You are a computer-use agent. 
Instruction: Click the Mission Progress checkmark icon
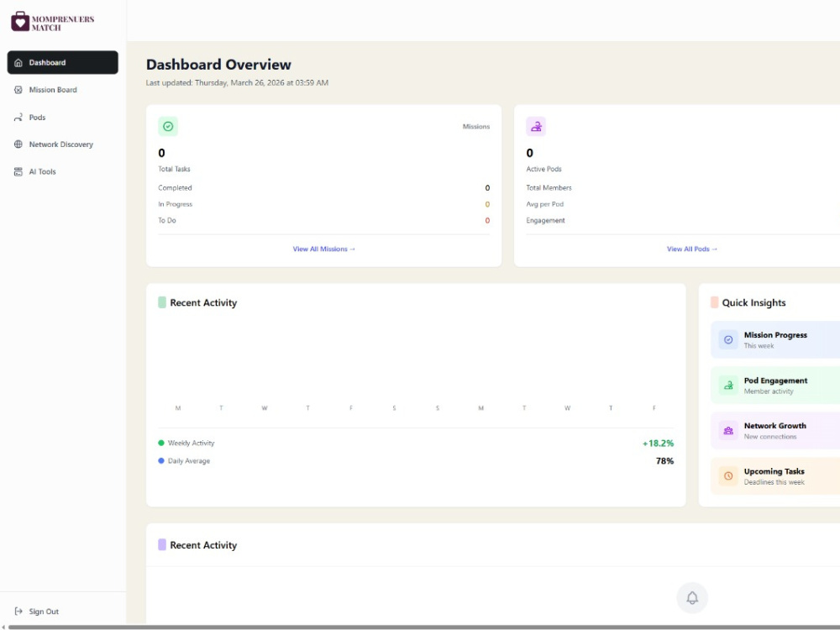[x=728, y=339]
